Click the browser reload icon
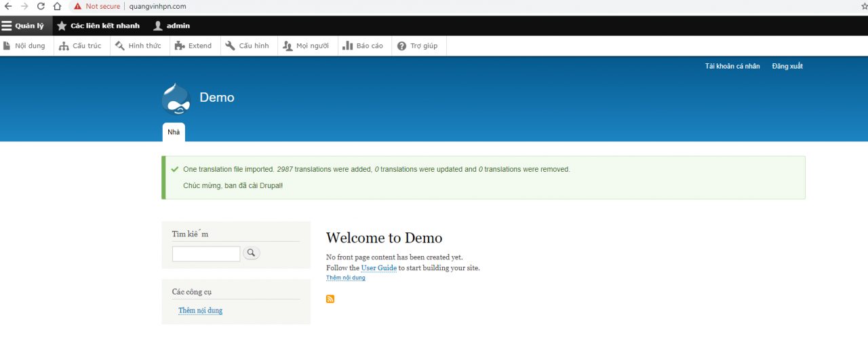This screenshot has width=868, height=347. coord(41,6)
